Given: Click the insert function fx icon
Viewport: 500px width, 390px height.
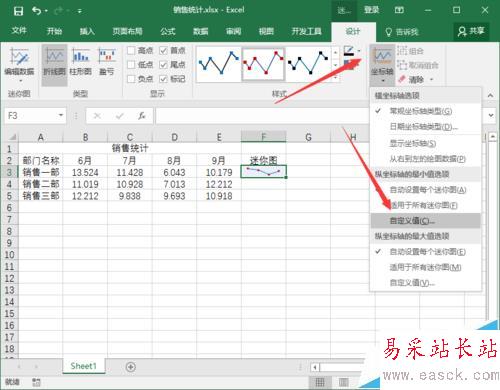Looking at the screenshot, I should 142,116.
